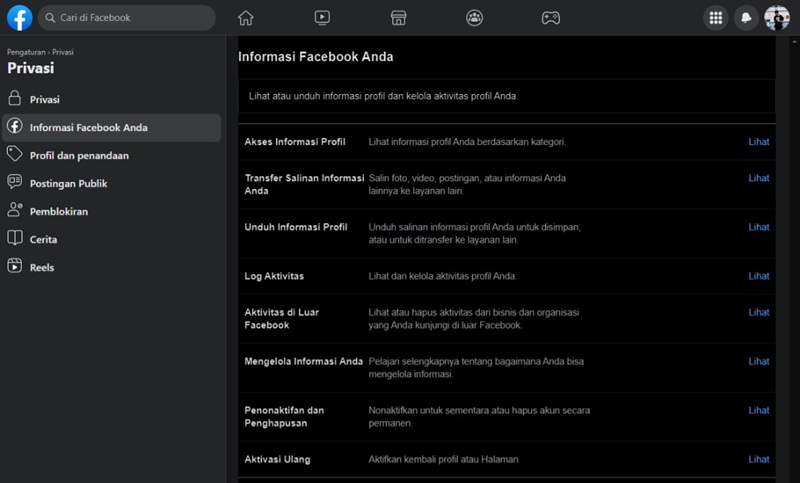The height and width of the screenshot is (483, 800).
Task: Click Lihat for Log Aktivitas
Action: click(758, 276)
